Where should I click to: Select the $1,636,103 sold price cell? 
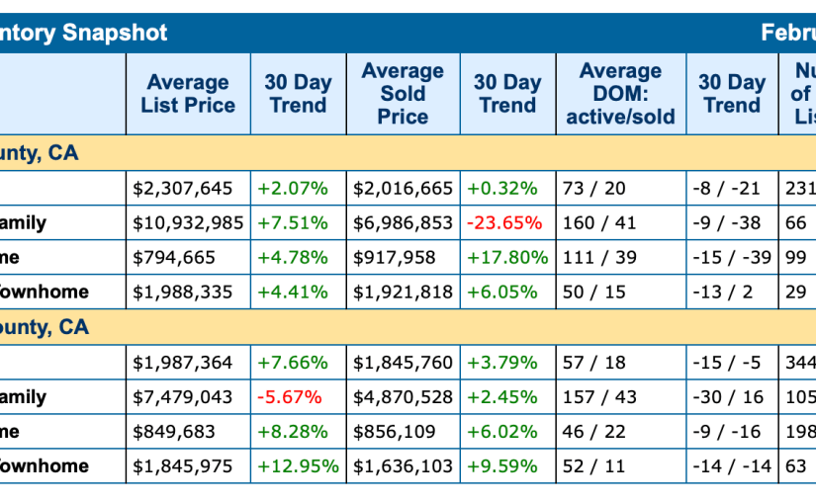[x=403, y=465]
